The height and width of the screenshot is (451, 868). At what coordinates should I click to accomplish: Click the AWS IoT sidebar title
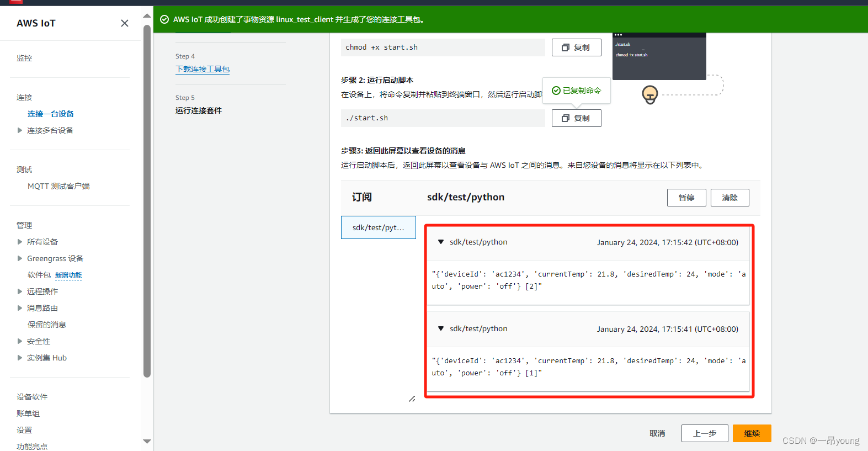[36, 23]
